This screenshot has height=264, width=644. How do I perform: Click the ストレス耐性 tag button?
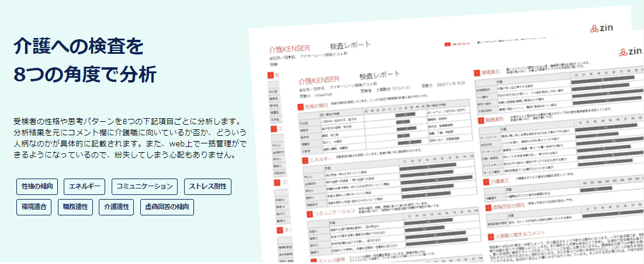tap(207, 187)
